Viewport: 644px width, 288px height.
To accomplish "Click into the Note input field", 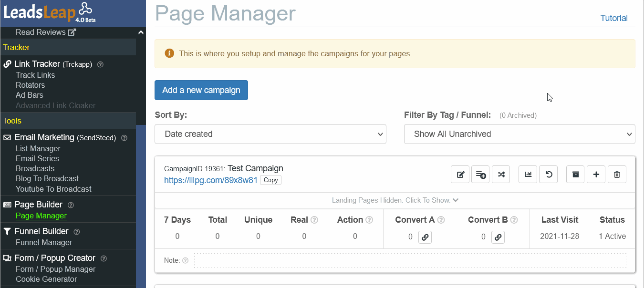I will [410, 260].
